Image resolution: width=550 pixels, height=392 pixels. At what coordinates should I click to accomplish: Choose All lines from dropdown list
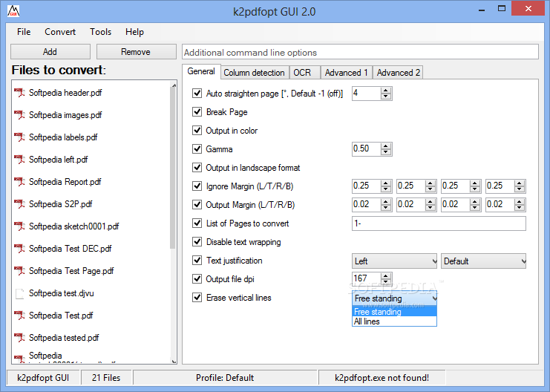click(x=394, y=321)
